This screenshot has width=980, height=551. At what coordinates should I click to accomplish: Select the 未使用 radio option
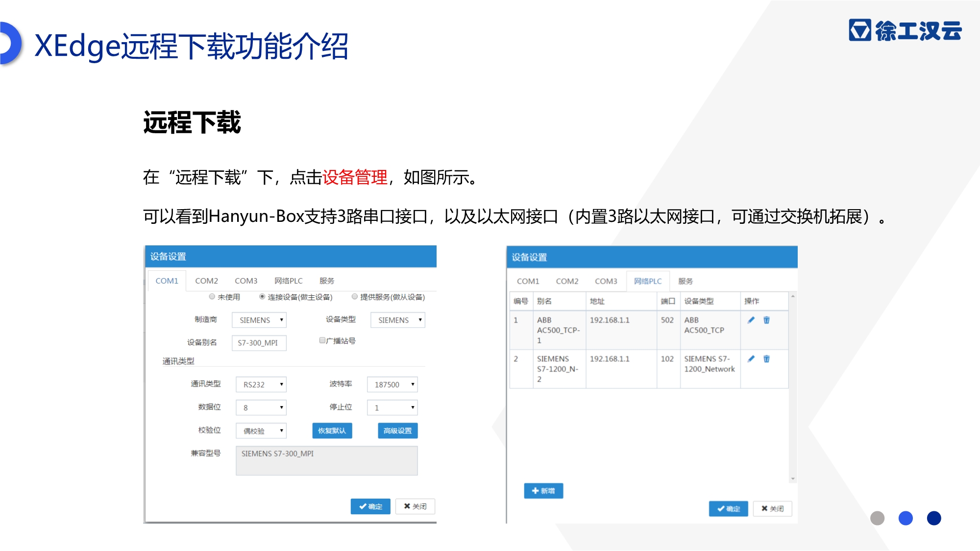coord(212,296)
